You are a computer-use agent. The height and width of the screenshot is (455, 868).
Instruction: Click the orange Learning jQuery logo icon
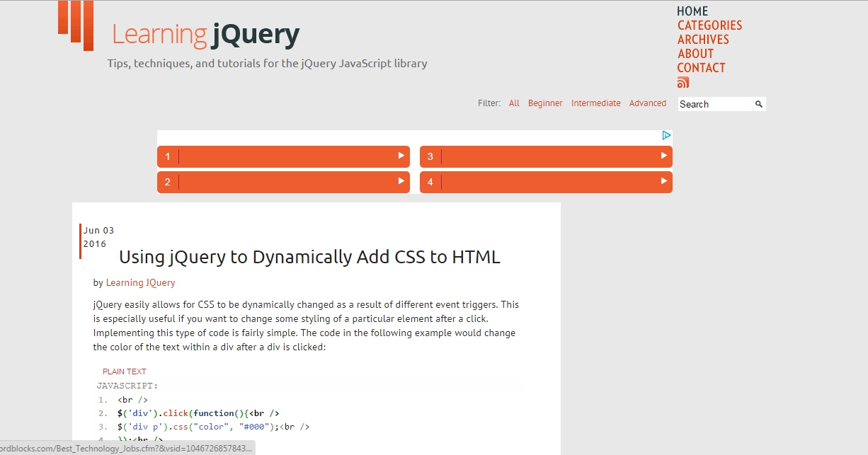click(x=75, y=26)
